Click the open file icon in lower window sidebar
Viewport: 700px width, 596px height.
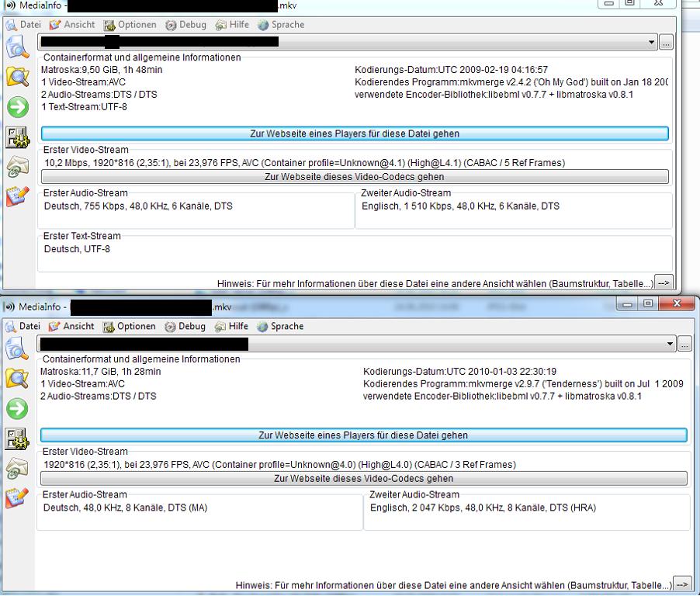17,349
